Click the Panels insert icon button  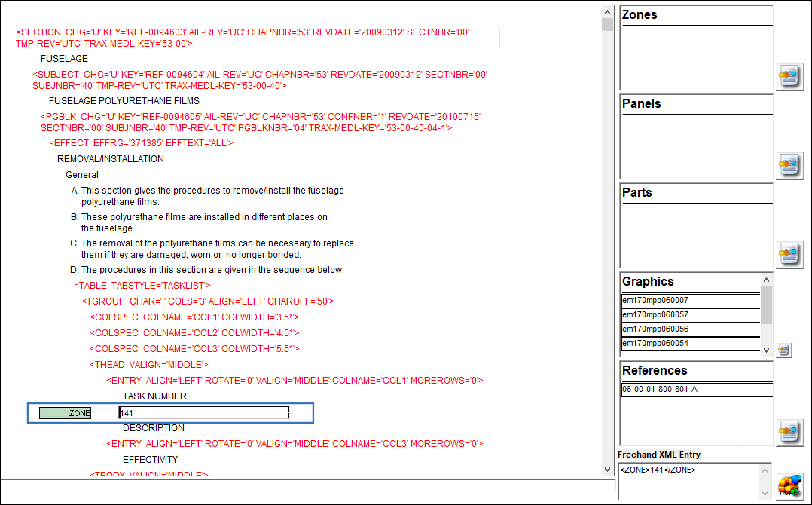pyautogui.click(x=789, y=166)
